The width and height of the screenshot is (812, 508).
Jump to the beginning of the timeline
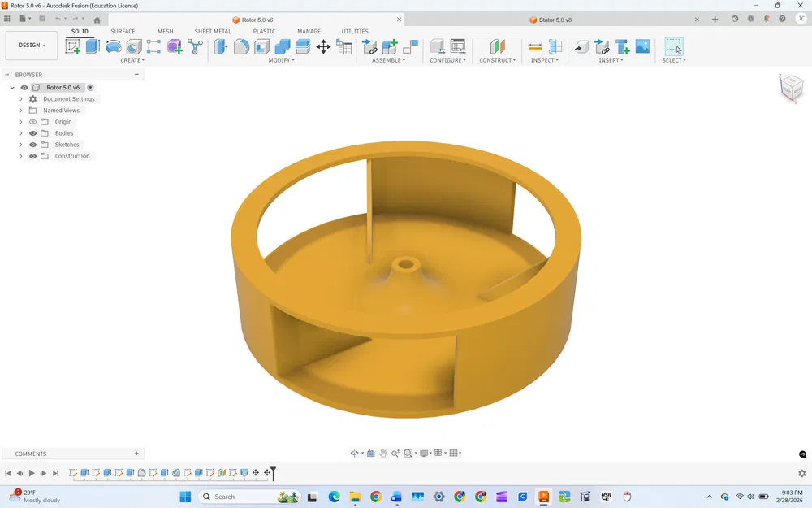8,473
